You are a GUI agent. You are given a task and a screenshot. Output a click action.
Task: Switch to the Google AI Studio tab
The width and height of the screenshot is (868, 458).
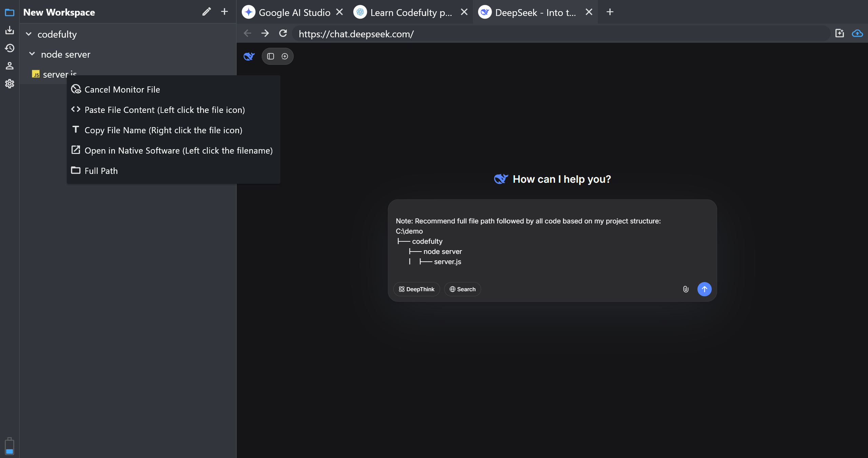tap(294, 13)
